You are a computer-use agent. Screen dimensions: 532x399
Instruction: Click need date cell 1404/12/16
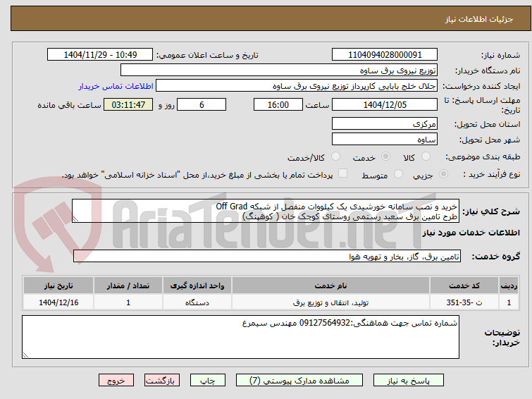pos(58,302)
